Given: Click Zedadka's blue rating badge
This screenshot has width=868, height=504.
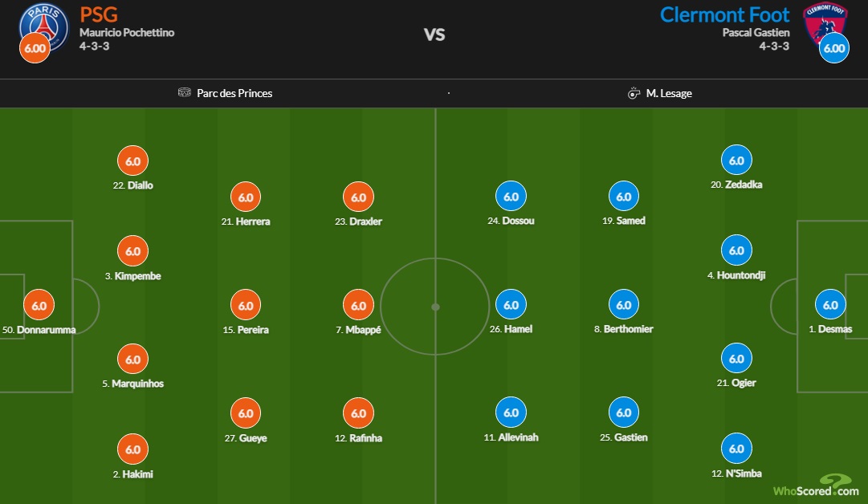Looking at the screenshot, I should pyautogui.click(x=736, y=160).
